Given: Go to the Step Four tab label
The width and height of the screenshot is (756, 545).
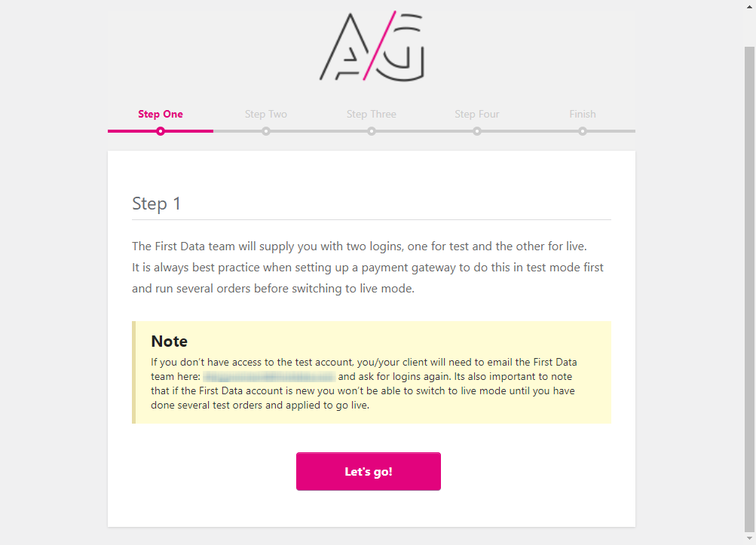Looking at the screenshot, I should pyautogui.click(x=477, y=115).
